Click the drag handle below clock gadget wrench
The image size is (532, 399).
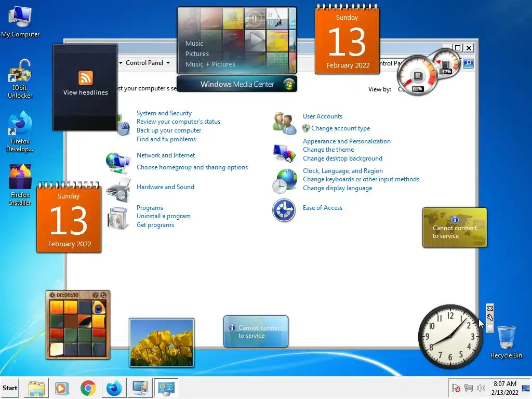[490, 328]
